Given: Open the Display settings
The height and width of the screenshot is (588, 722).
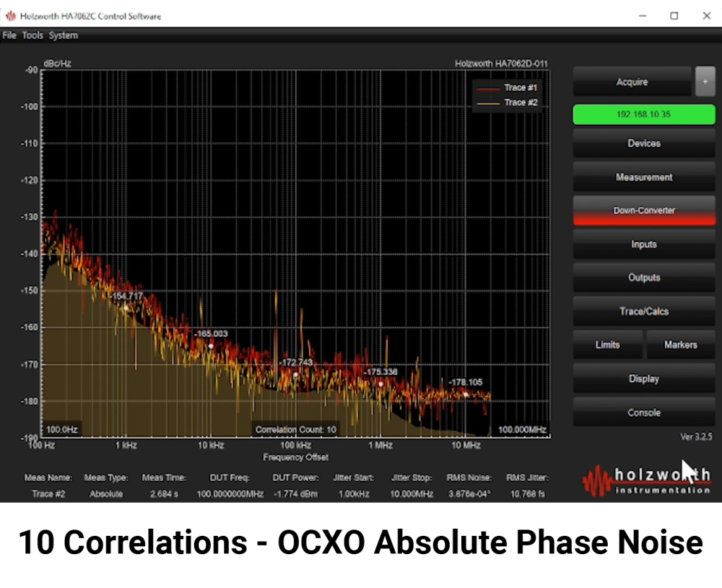Looking at the screenshot, I should [644, 379].
